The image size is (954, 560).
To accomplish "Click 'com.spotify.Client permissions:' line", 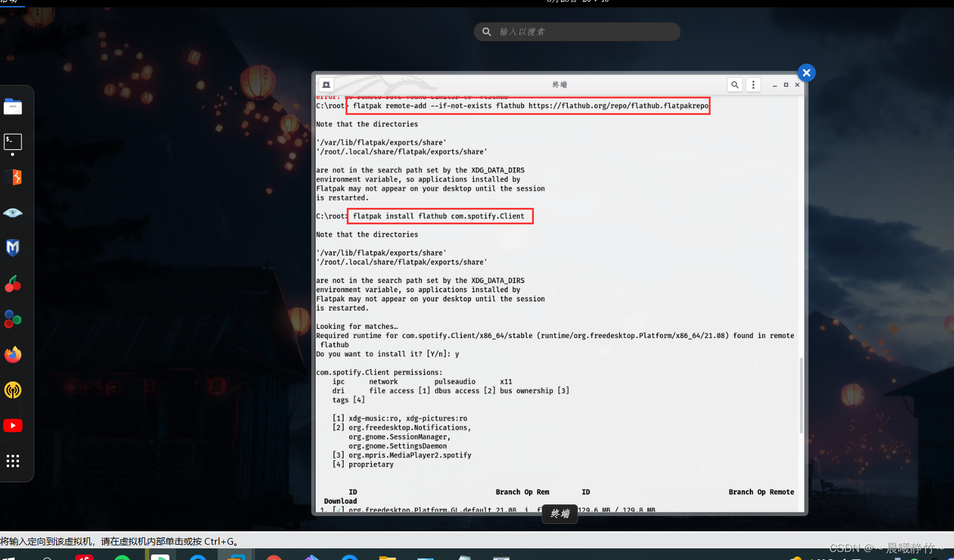I will pos(379,372).
